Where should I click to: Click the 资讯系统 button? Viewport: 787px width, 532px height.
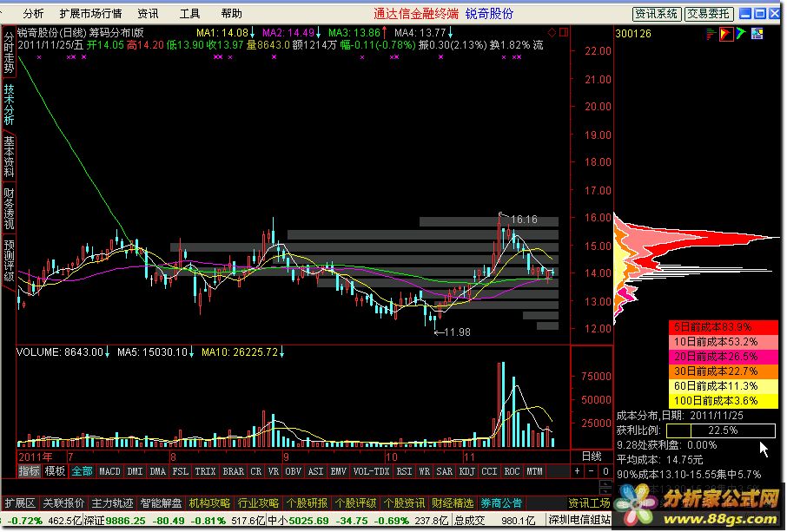656,14
